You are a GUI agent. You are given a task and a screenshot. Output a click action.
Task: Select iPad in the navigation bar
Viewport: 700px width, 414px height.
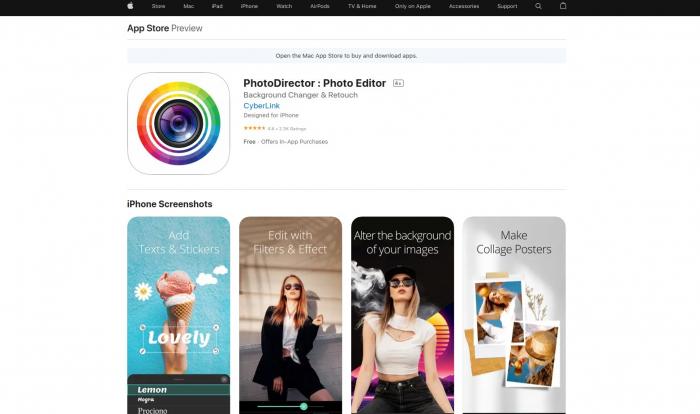(217, 6)
